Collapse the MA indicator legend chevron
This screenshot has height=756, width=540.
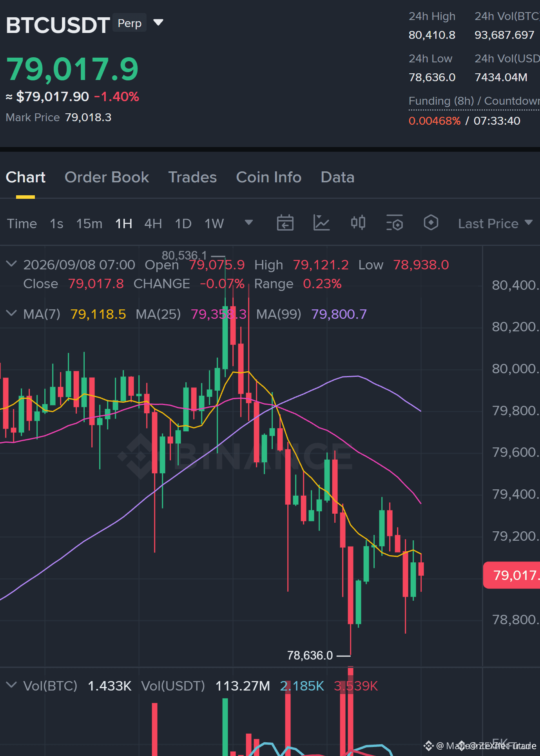click(x=12, y=313)
